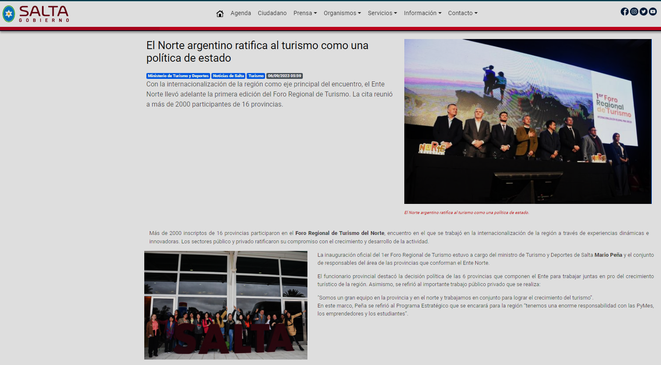Viewport: 661px width, 365px height.
Task: Click the Turismo category tag
Action: click(x=256, y=76)
